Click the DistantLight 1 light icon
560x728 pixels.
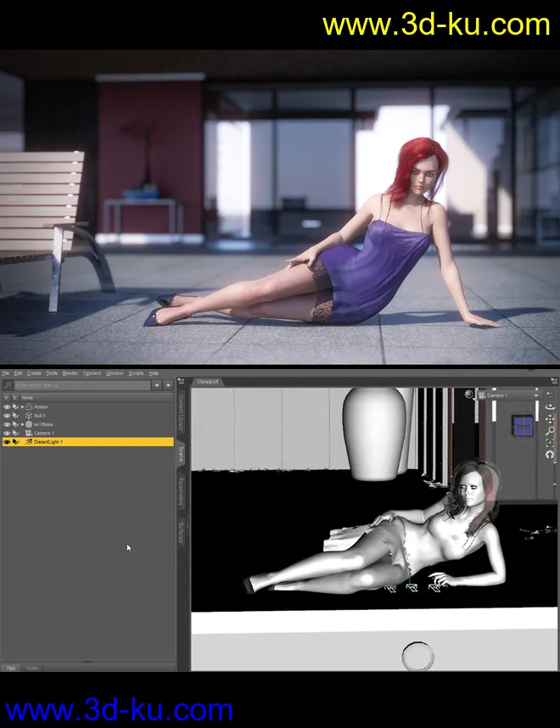point(28,442)
